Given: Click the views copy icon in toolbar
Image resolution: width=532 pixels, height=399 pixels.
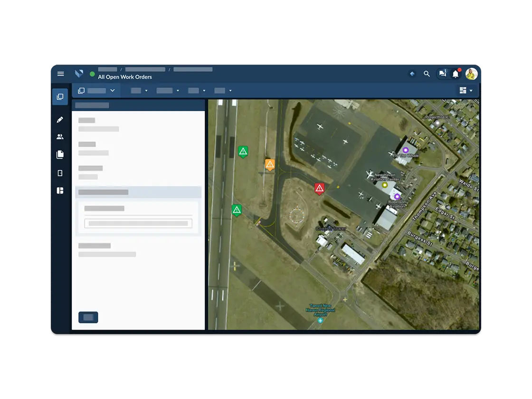Looking at the screenshot, I should pyautogui.click(x=81, y=91).
